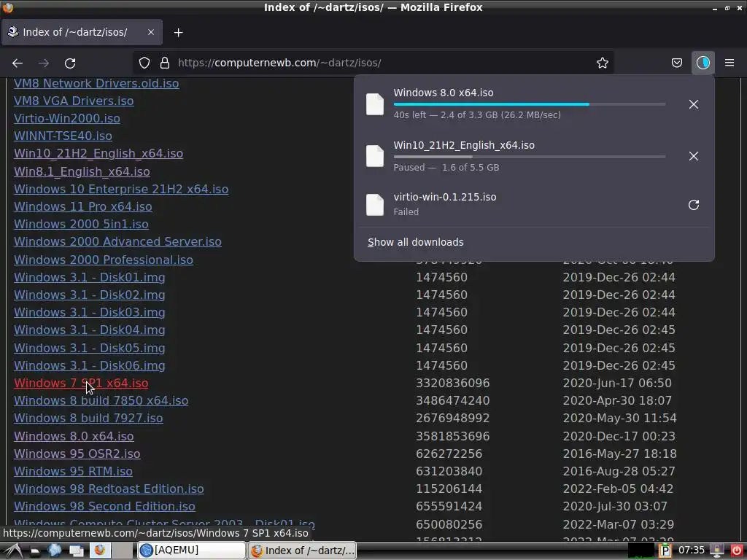747x560 pixels.
Task: Show all downloads
Action: coord(415,242)
